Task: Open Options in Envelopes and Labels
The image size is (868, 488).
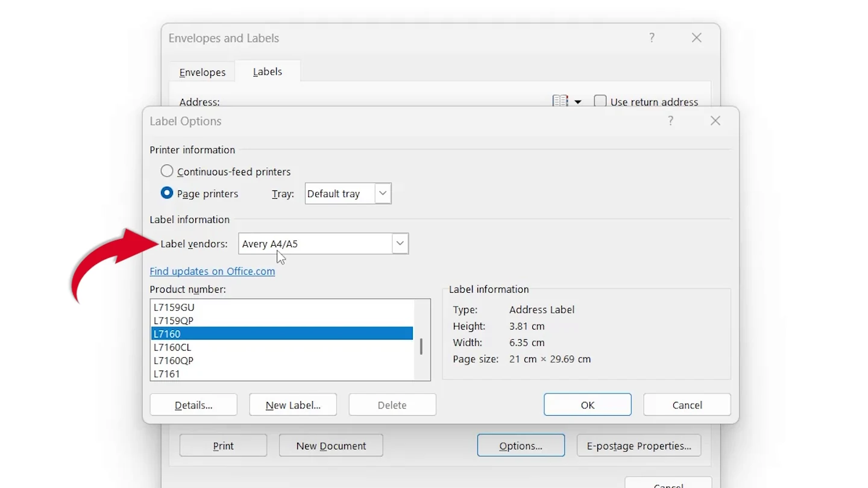Action: tap(521, 446)
